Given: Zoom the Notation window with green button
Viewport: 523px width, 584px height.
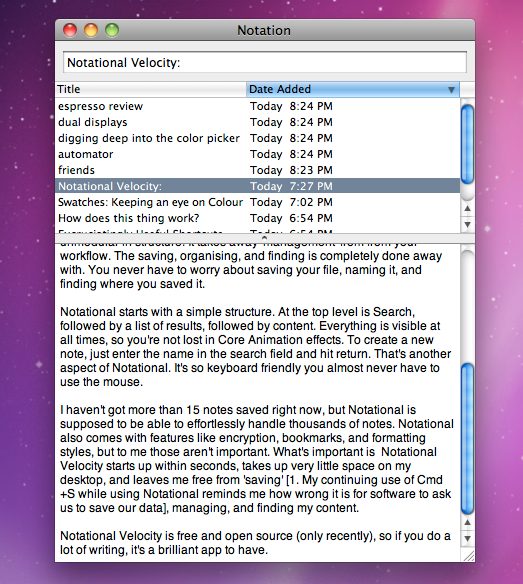Looking at the screenshot, I should pyautogui.click(x=112, y=30).
